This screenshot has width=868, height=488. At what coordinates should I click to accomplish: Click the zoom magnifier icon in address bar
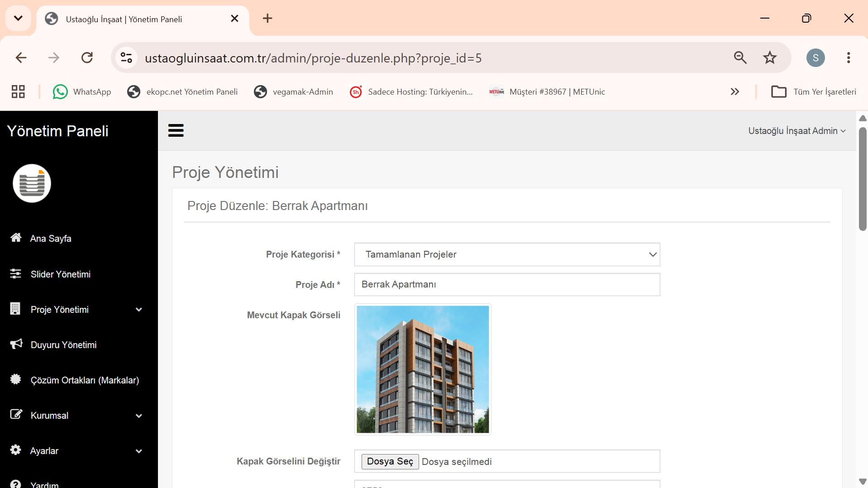tap(740, 57)
